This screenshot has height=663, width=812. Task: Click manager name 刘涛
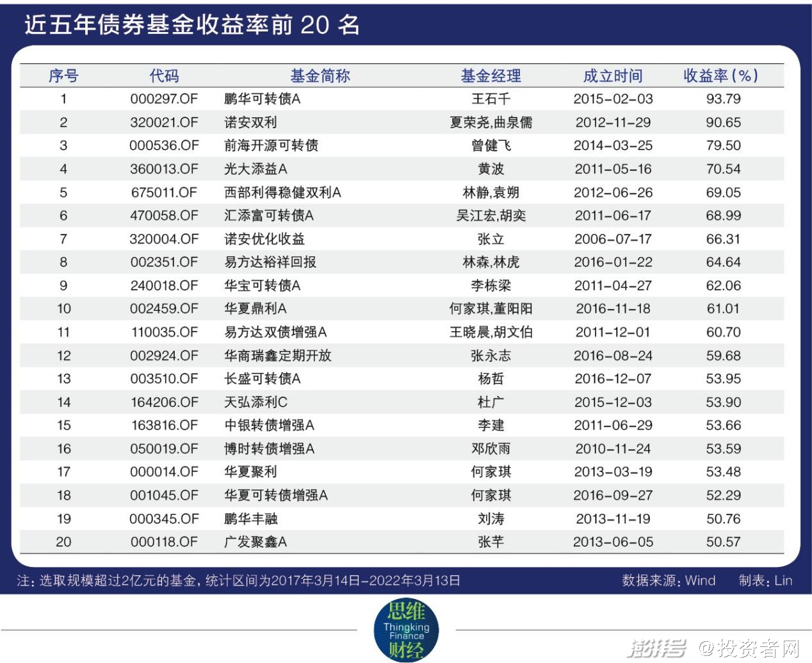(491, 519)
